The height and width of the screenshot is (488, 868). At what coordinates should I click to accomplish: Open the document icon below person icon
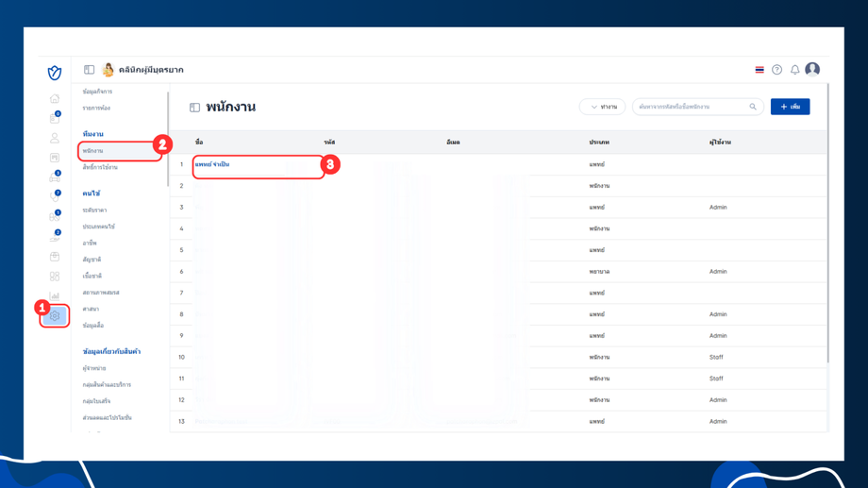click(x=55, y=158)
